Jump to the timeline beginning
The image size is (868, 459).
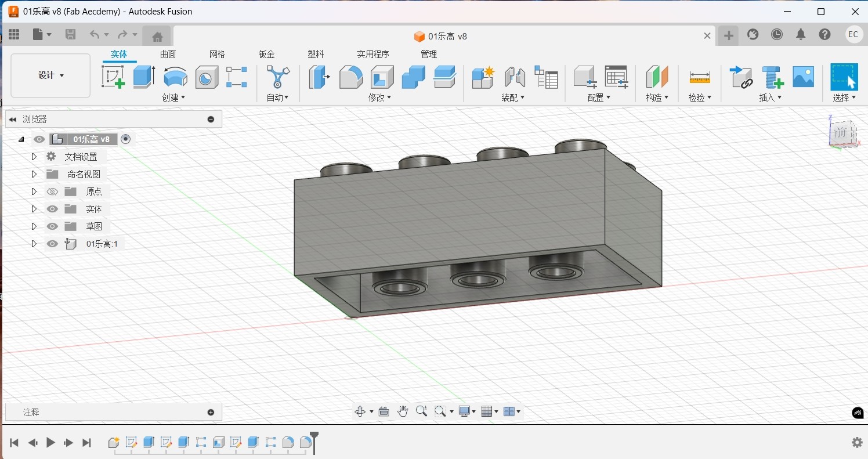(x=15, y=443)
